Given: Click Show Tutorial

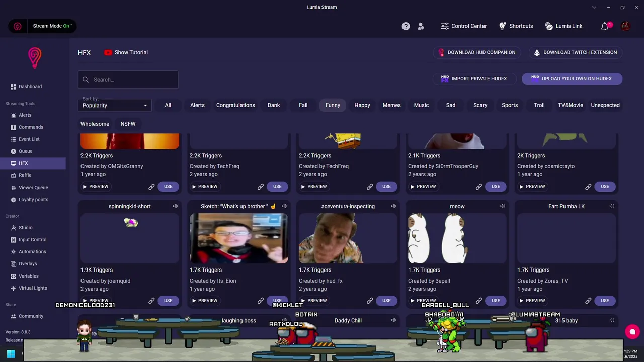Looking at the screenshot, I should tap(126, 52).
